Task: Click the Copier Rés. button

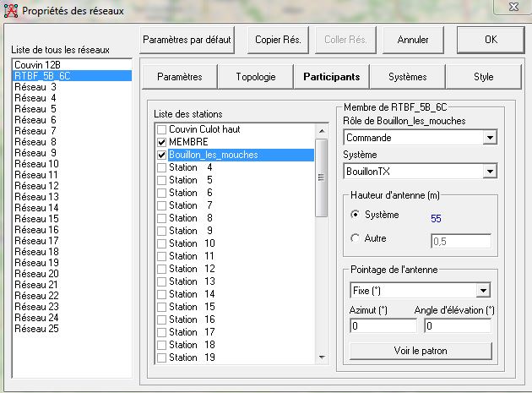Action: (278, 40)
